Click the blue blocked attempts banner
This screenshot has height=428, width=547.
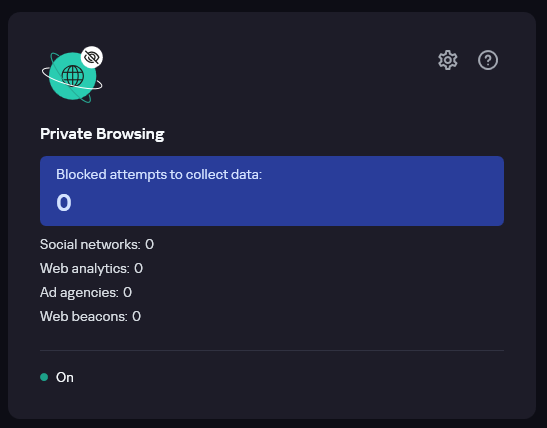(x=272, y=191)
